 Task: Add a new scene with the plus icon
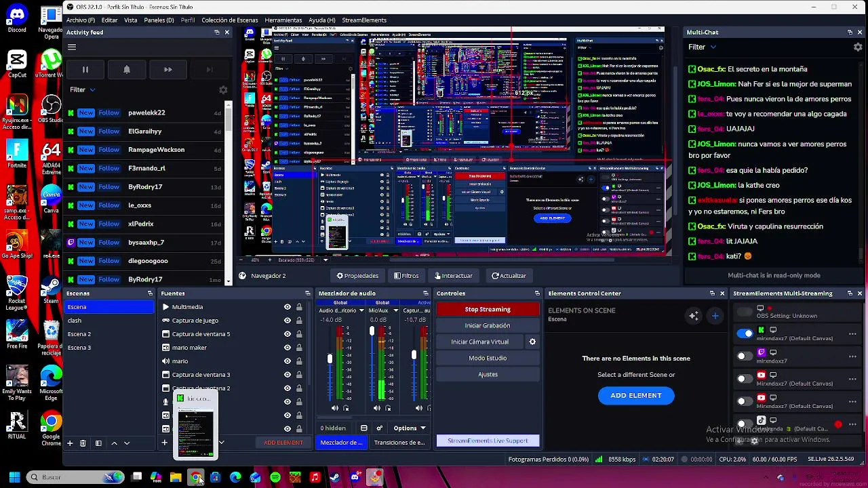[69, 443]
